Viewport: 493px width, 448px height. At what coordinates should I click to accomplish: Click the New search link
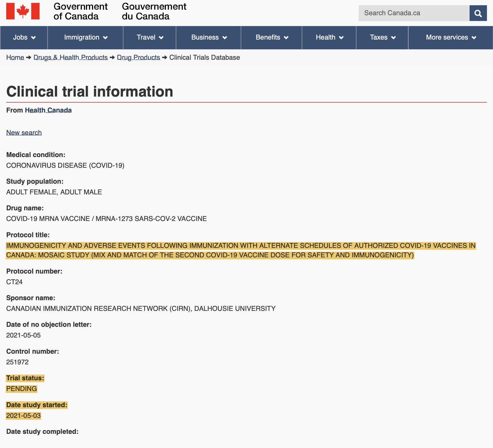click(24, 133)
